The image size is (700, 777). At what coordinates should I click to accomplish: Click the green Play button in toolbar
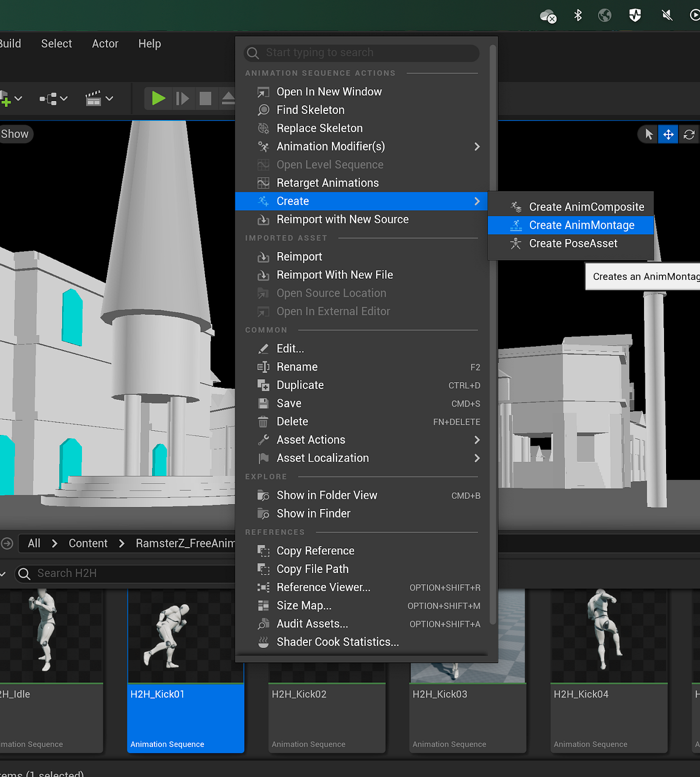click(x=158, y=98)
